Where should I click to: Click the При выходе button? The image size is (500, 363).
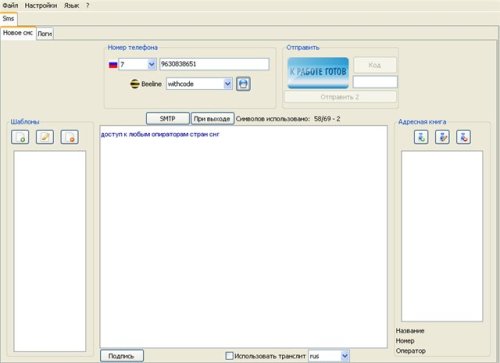[212, 119]
